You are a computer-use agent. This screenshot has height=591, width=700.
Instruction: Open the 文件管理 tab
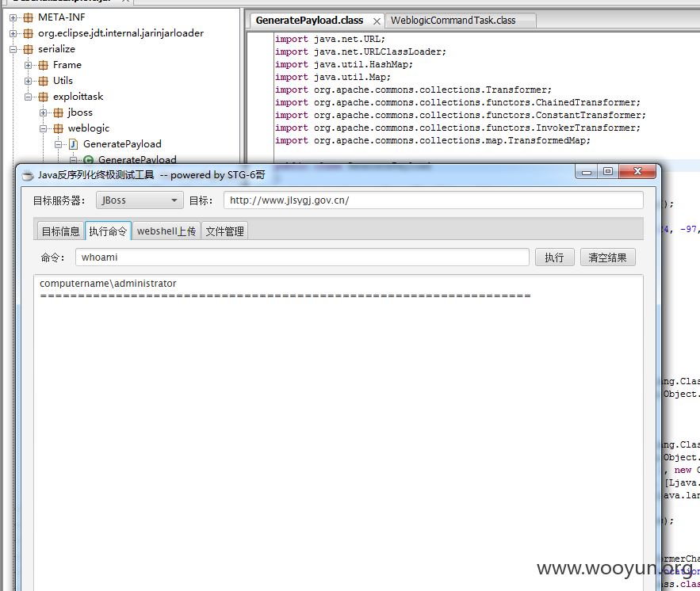point(224,231)
